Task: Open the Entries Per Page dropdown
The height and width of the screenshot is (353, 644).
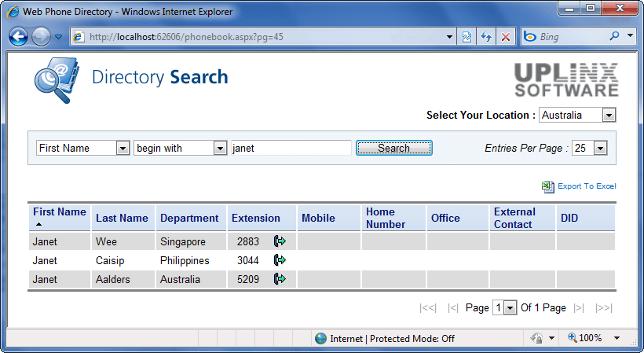Action: click(x=601, y=148)
